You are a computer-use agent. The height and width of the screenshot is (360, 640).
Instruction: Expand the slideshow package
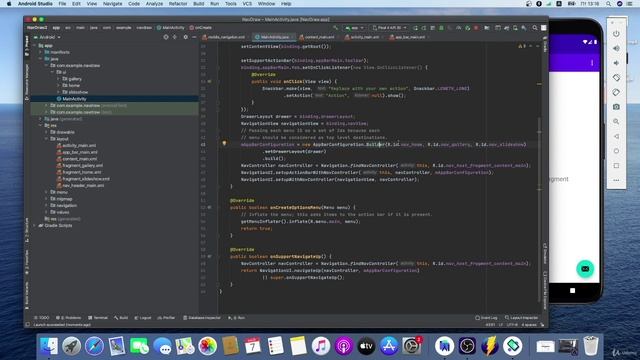pos(59,92)
